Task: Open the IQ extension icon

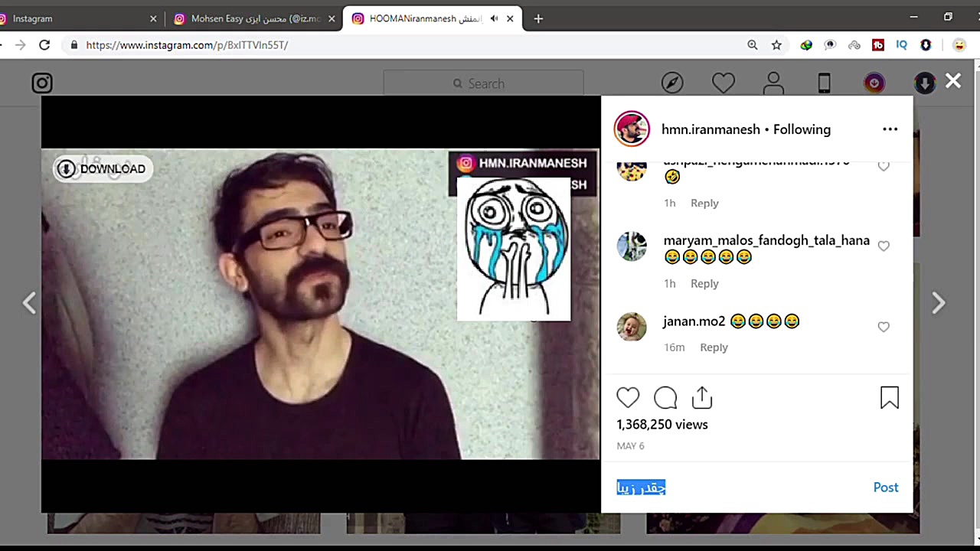Action: [902, 45]
